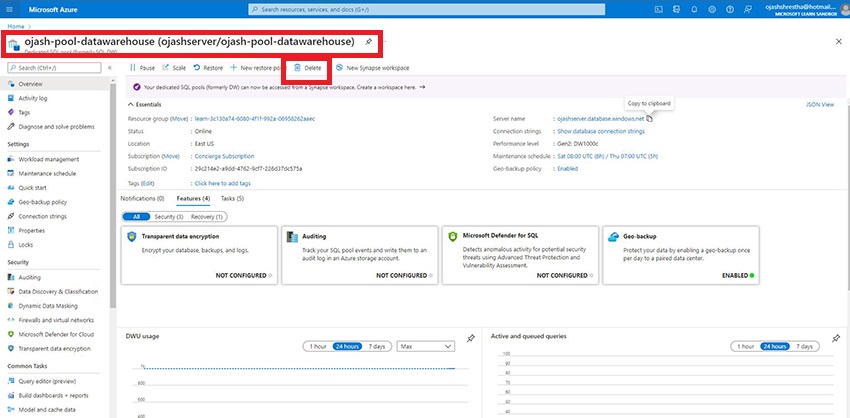Open the JSON View link
This screenshot has width=850, height=418.
click(820, 105)
